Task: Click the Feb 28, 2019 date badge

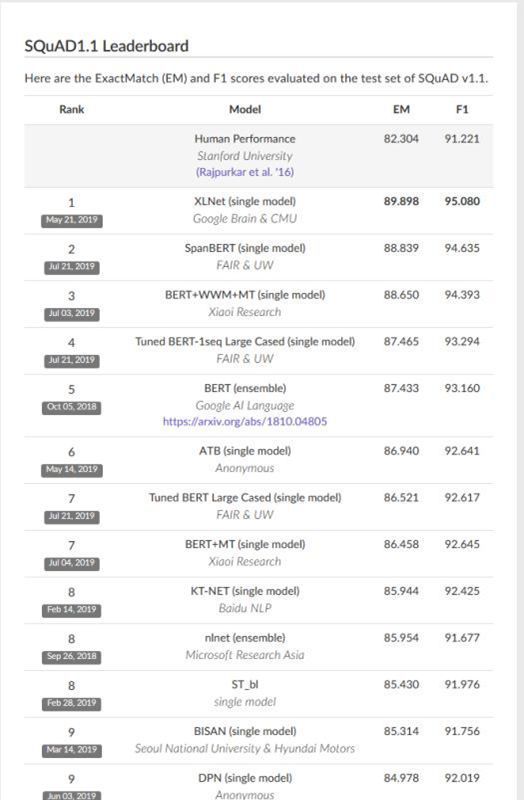Action: [71, 704]
